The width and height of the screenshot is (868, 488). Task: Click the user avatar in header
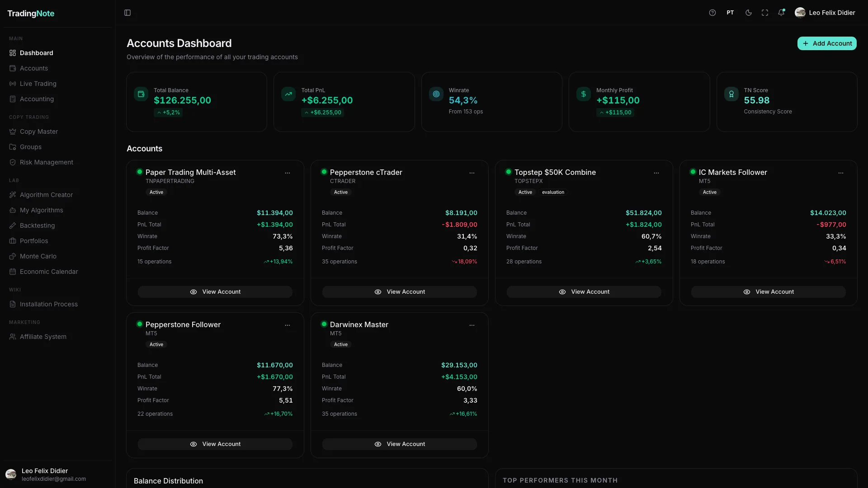click(x=800, y=13)
